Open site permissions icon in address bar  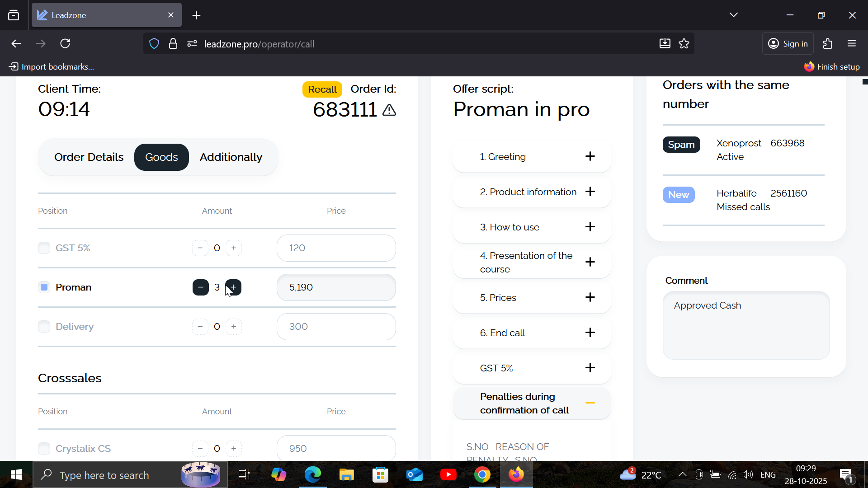[192, 44]
